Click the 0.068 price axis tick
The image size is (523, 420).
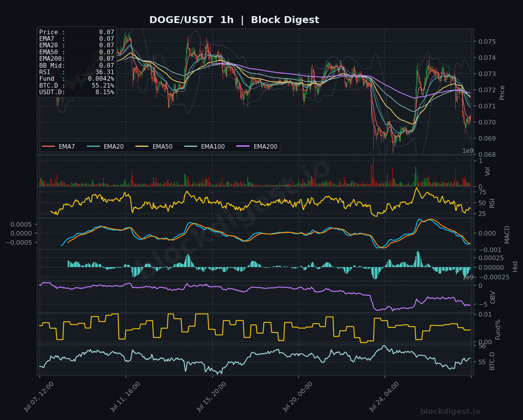487,154
